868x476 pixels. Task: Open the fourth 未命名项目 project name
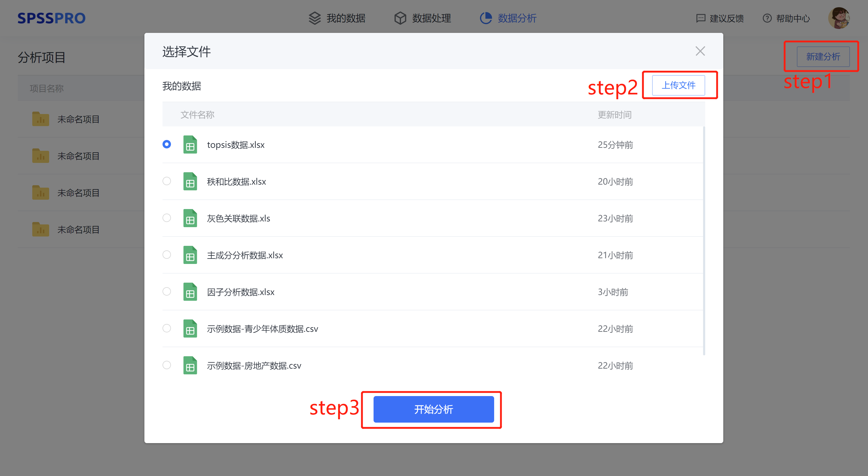[x=78, y=229]
